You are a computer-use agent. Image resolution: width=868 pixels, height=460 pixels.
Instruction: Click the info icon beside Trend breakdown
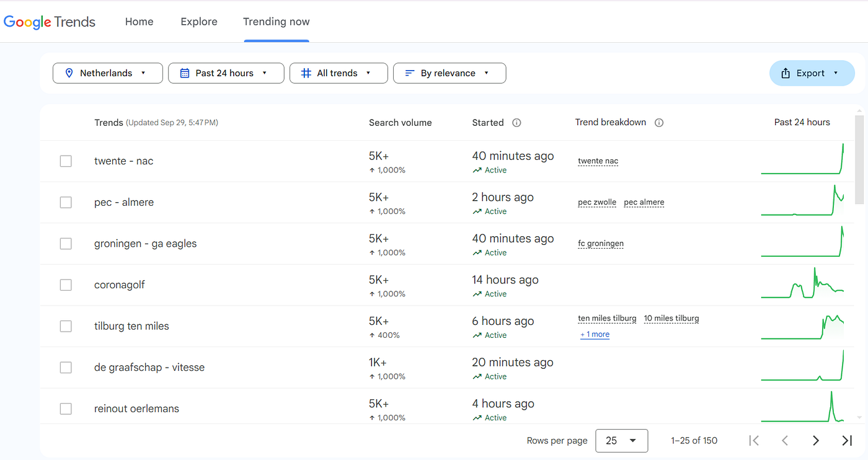point(659,123)
